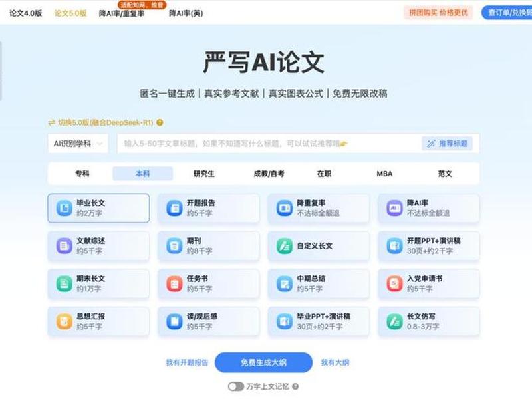532x399 pixels.
Task: Click the 文献综述 purple icon
Action: (x=64, y=246)
